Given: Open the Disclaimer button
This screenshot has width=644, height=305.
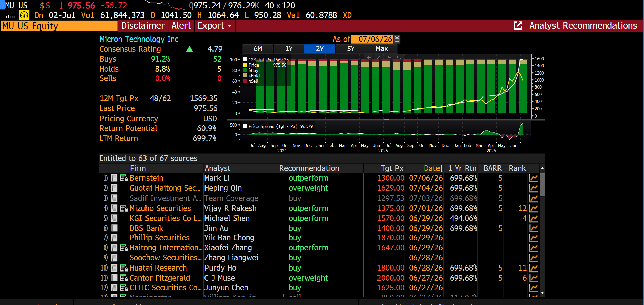Looking at the screenshot, I should pyautogui.click(x=143, y=26).
